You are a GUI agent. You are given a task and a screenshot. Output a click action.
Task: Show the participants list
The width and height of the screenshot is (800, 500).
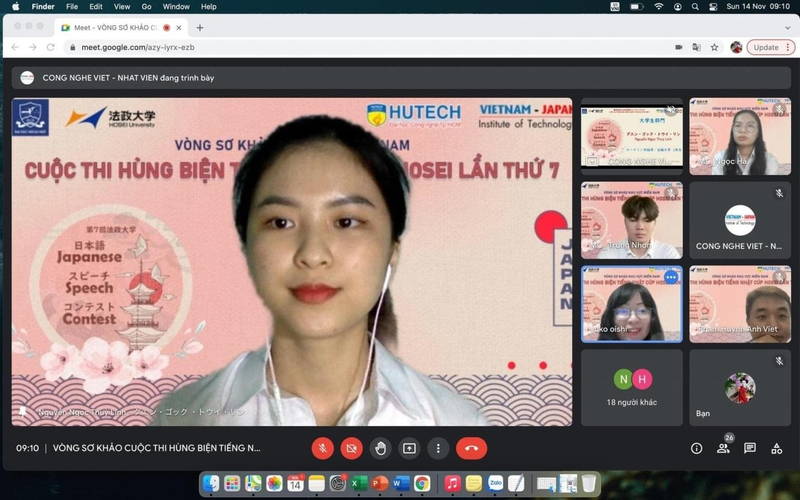click(x=723, y=448)
